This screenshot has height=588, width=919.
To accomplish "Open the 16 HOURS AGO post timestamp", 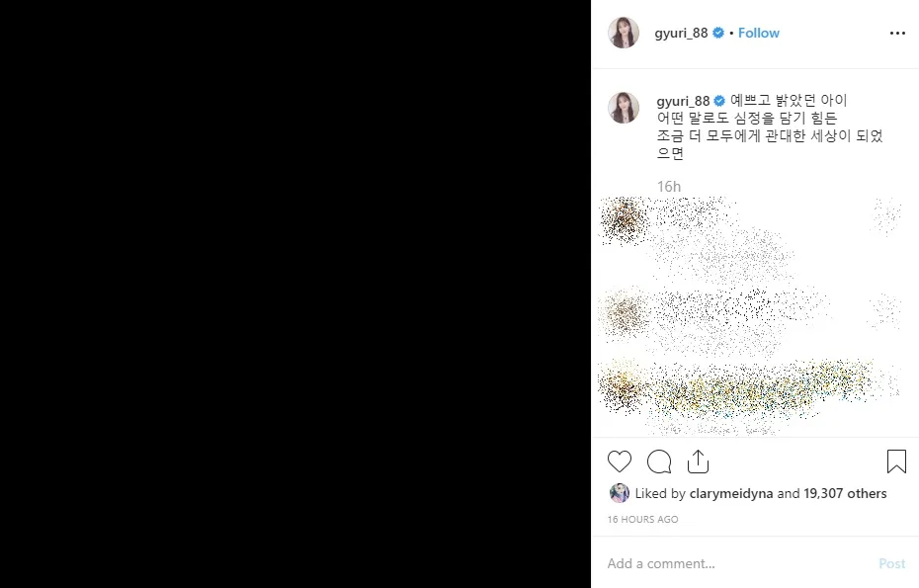I will (x=642, y=520).
